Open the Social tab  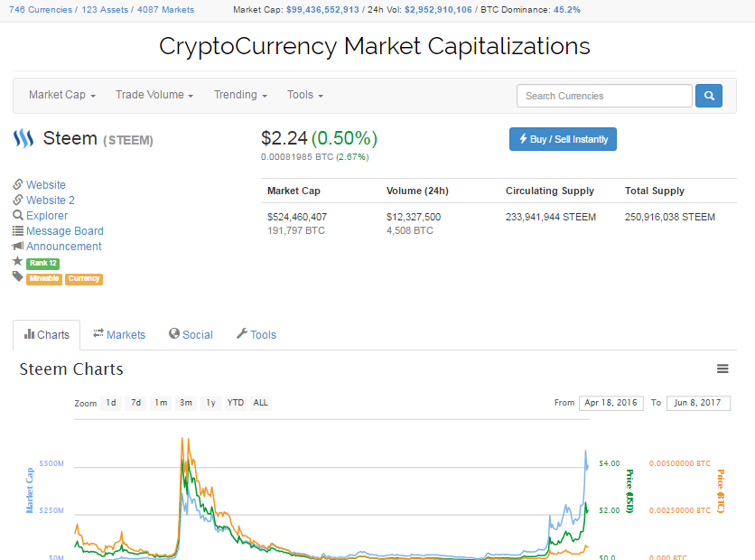click(191, 335)
